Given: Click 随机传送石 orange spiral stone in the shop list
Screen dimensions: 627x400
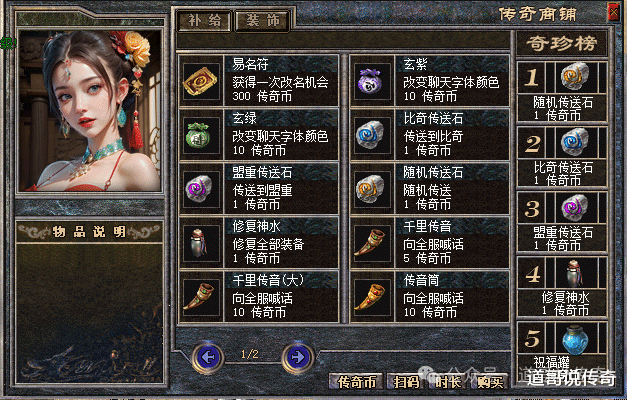Looking at the screenshot, I should click(x=371, y=189).
